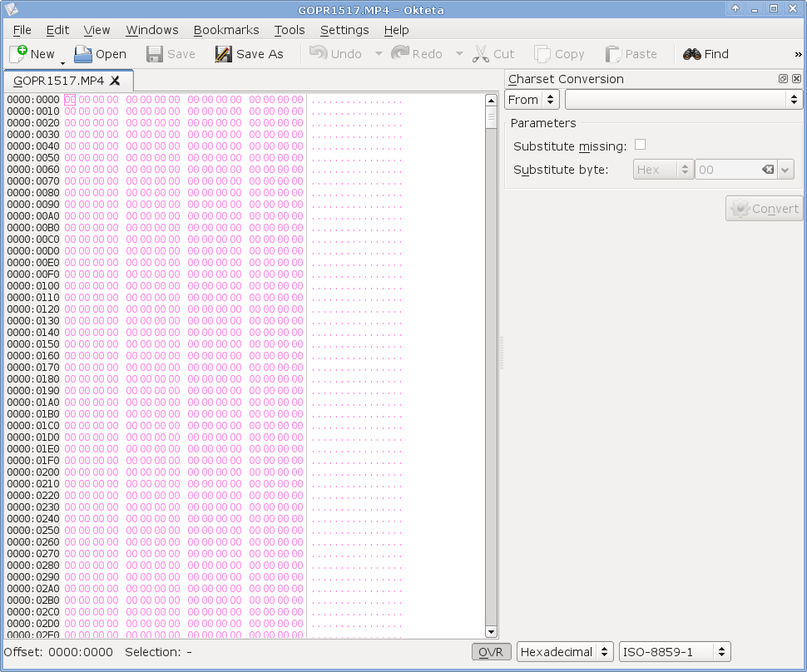This screenshot has height=672, width=807.
Task: Clear the Substitute byte field
Action: pos(768,170)
